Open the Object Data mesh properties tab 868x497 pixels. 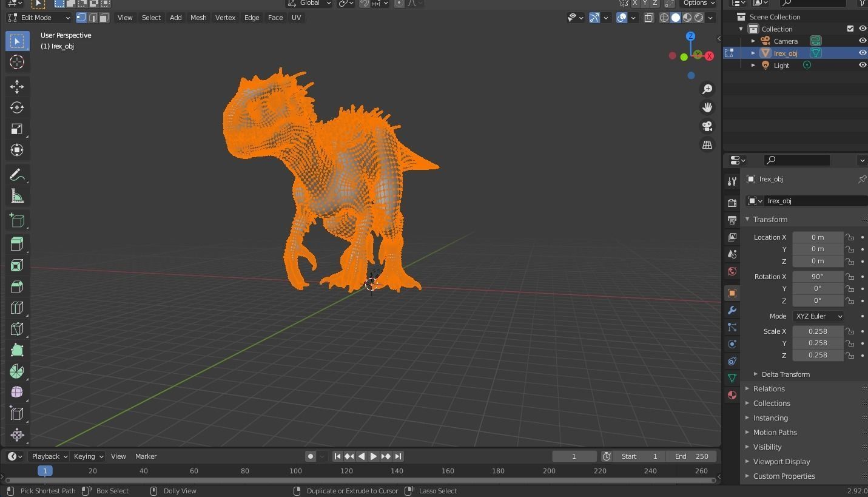(732, 378)
